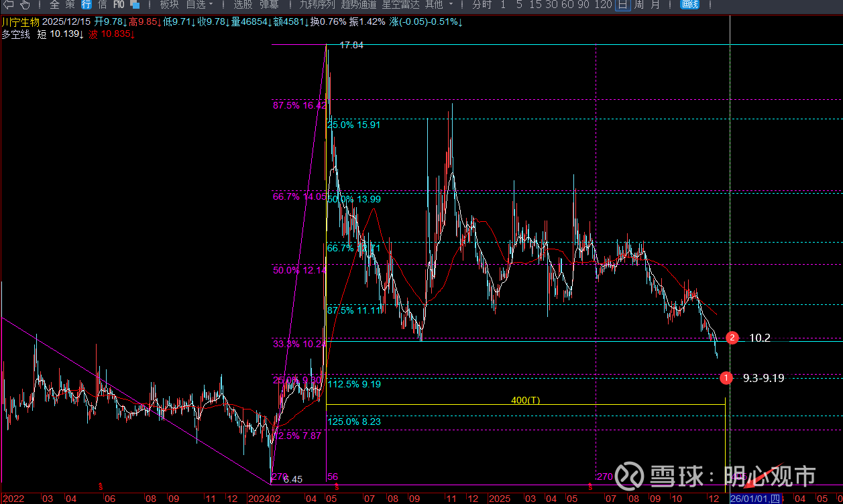Image resolution: width=843 pixels, height=504 pixels.
Task: Select the 50.0% 12.14 retracement label
Action: point(299,269)
